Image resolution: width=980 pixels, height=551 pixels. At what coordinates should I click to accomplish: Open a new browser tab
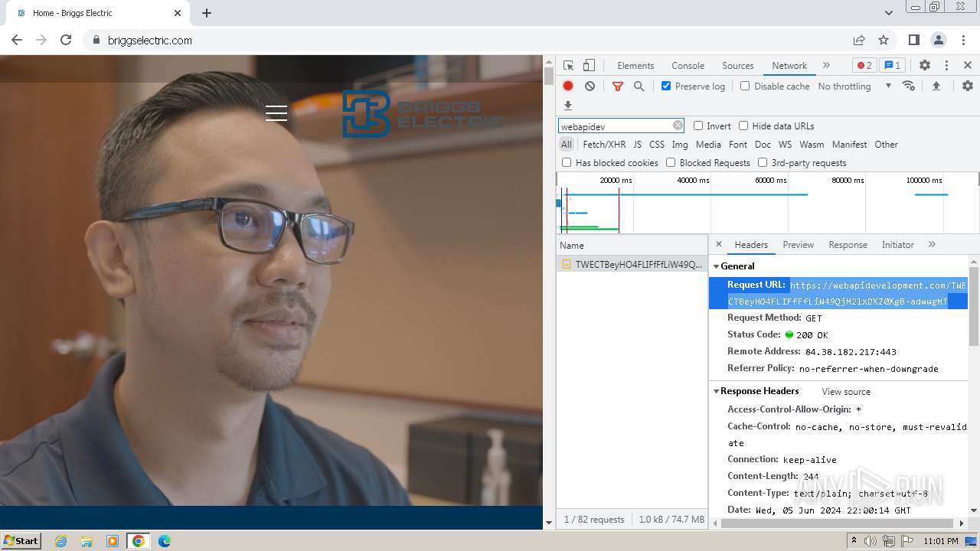coord(207,13)
